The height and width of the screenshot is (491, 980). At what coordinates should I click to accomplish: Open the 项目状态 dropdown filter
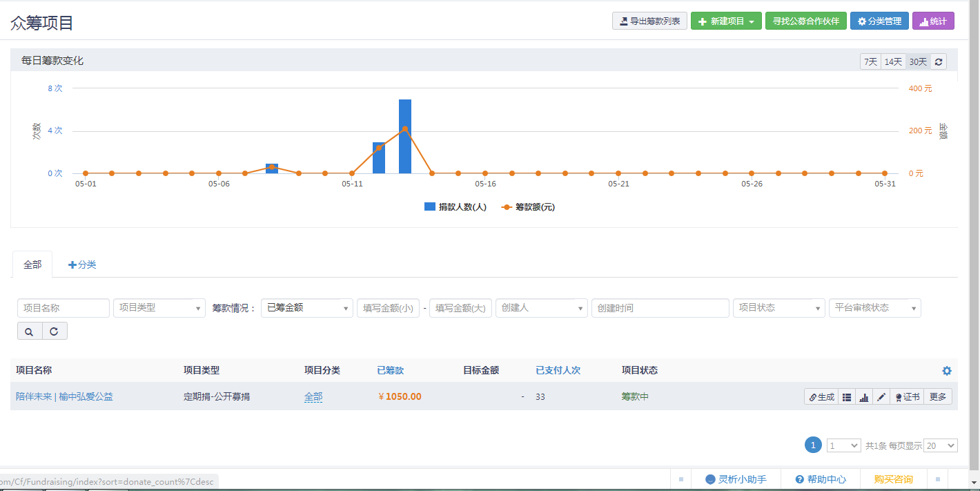(x=778, y=308)
